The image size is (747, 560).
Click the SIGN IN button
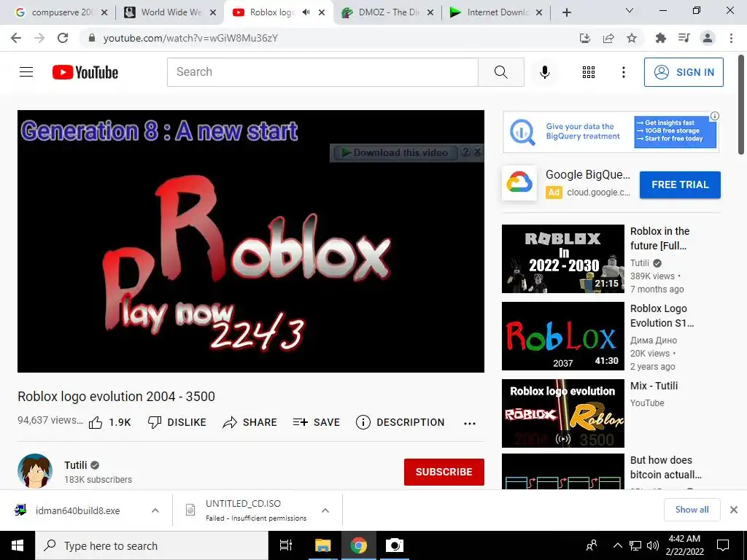(684, 72)
